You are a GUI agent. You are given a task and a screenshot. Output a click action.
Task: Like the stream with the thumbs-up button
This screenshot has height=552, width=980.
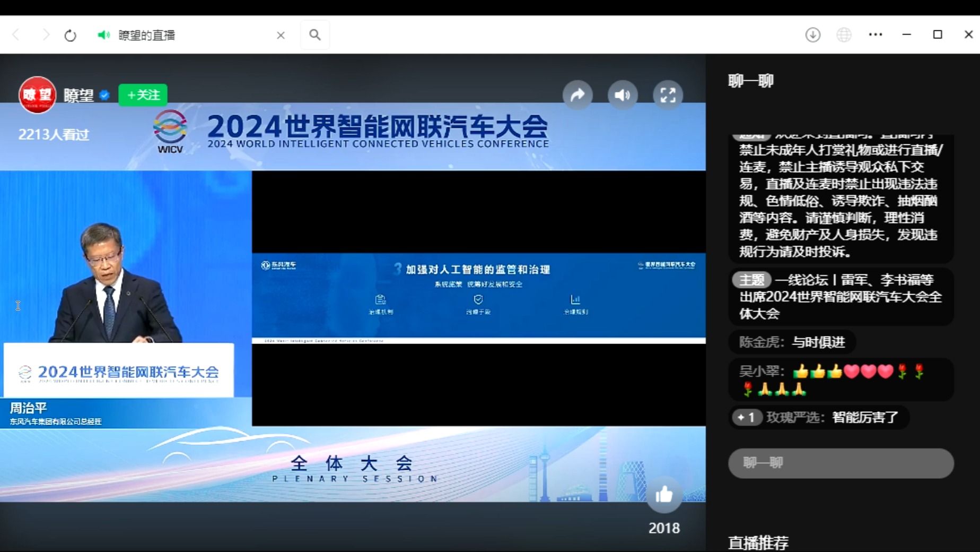click(664, 495)
